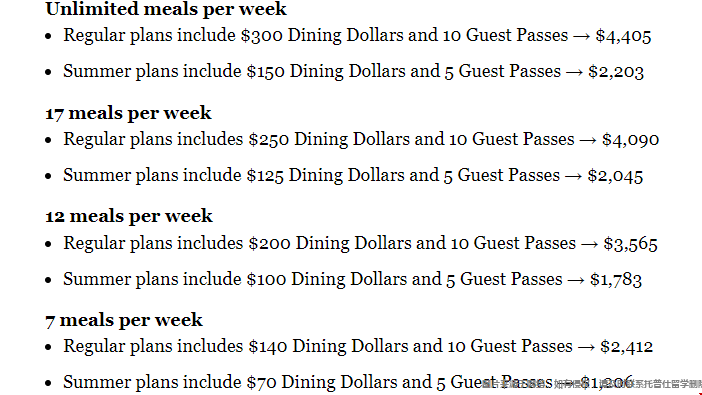Click the '17 meals per week' heading
The image size is (702, 395).
point(128,113)
